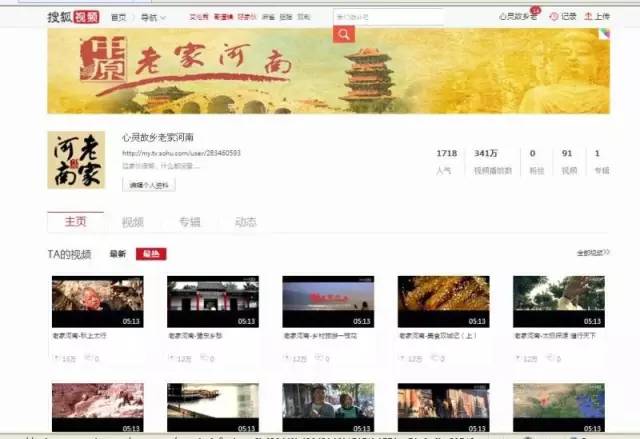Click the red search magnifier button
The width and height of the screenshot is (640, 439).
(344, 34)
